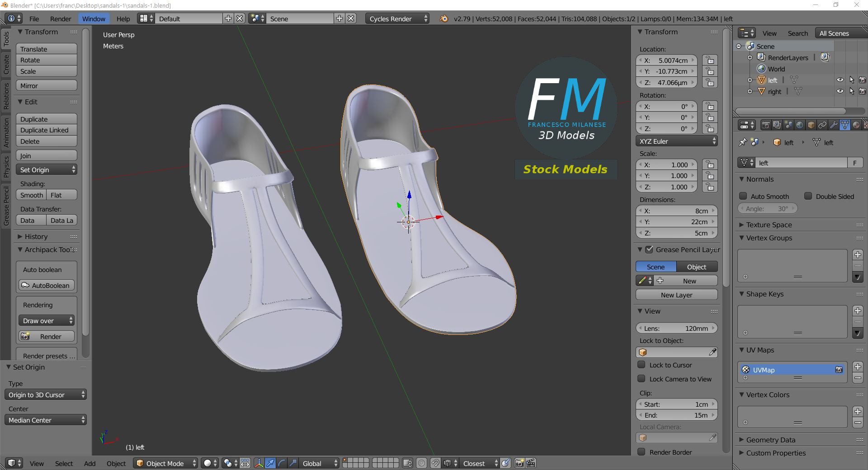Open the XYZ Euler rotation mode dropdown
The height and width of the screenshot is (470, 868).
point(677,141)
